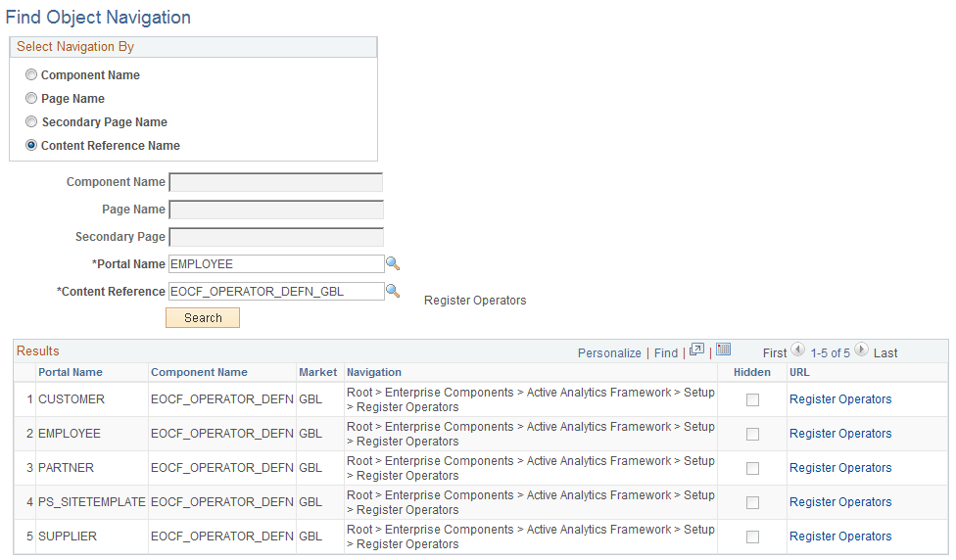The height and width of the screenshot is (560, 956).
Task: Open Find link in results header
Action: 666,352
